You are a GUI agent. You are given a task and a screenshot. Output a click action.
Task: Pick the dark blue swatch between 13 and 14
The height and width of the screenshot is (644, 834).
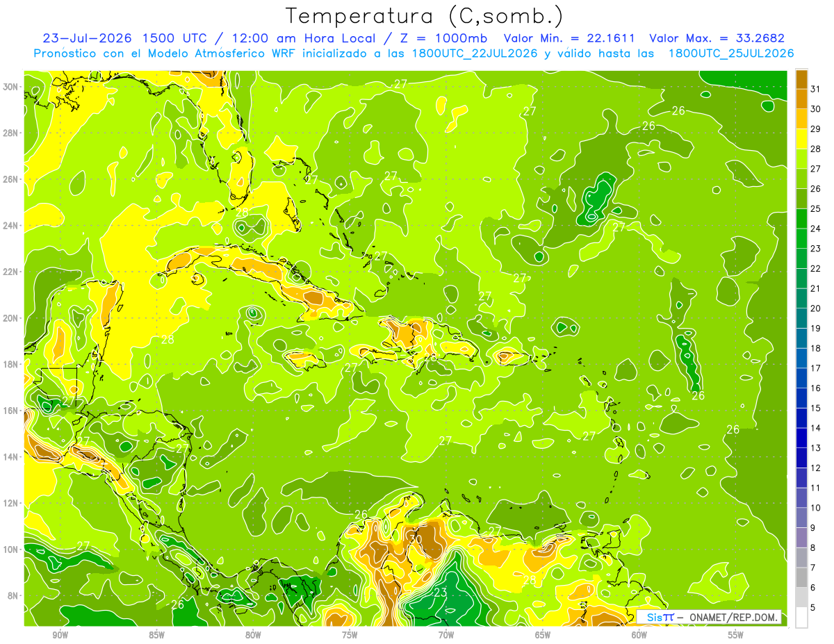pos(801,438)
